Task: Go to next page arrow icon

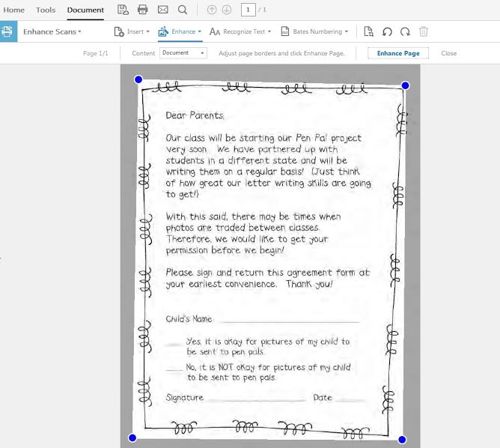Action: pyautogui.click(x=227, y=10)
